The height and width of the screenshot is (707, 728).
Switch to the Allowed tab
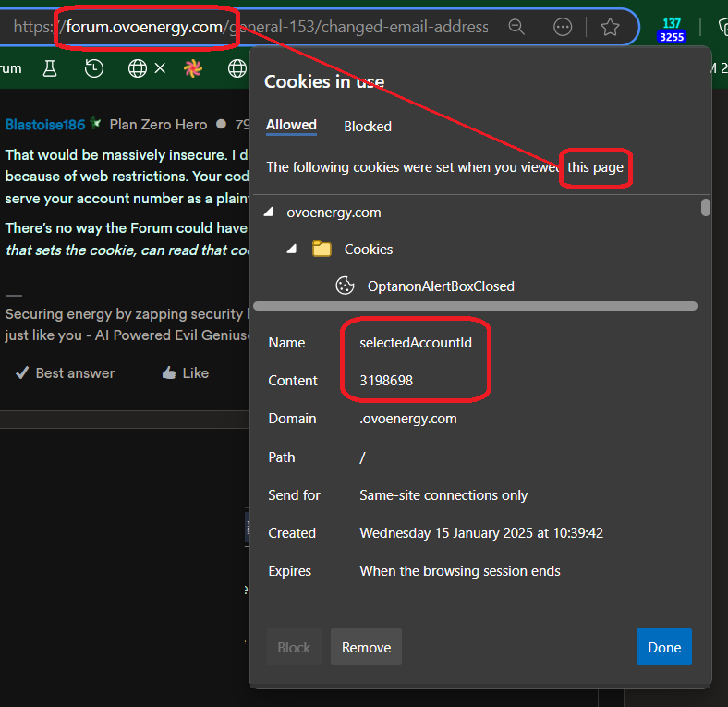(x=291, y=126)
